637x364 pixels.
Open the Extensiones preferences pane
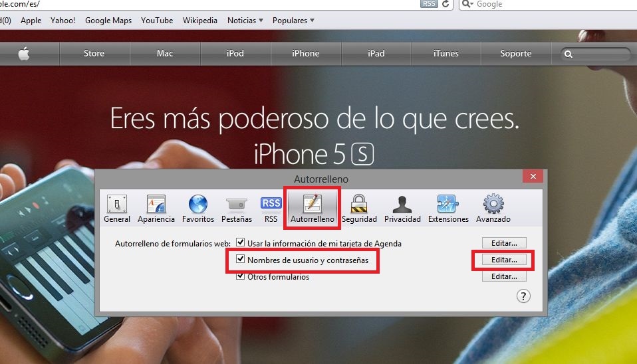pos(448,209)
